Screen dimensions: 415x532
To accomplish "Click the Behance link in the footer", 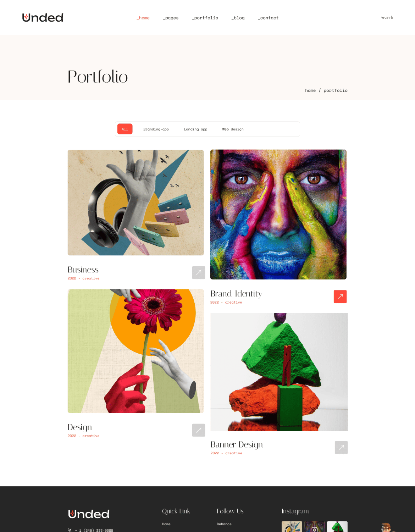I will click(x=224, y=524).
